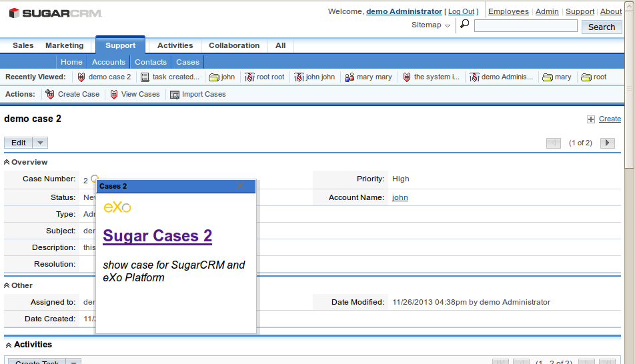Click the SugarCRM logo
The image size is (635, 364).
(x=55, y=13)
